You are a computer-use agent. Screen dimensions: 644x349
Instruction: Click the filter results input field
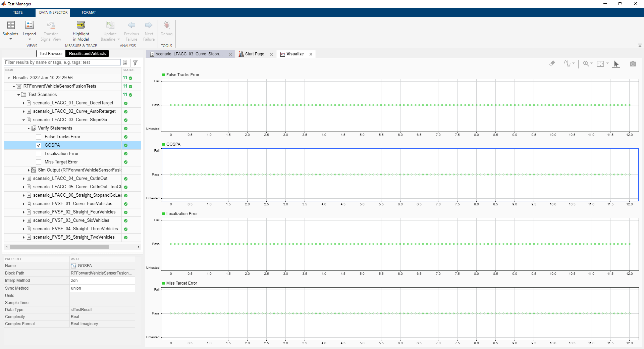point(62,62)
